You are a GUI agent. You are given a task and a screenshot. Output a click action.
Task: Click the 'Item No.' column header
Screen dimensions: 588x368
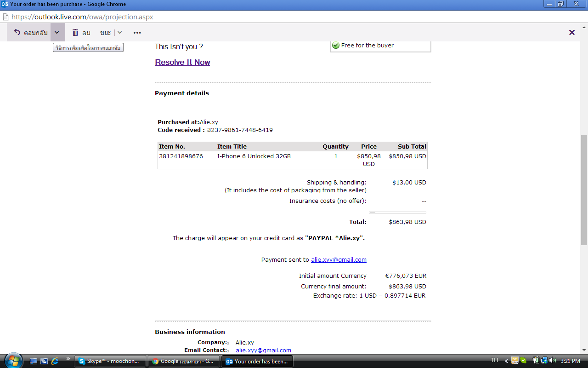[172, 147]
